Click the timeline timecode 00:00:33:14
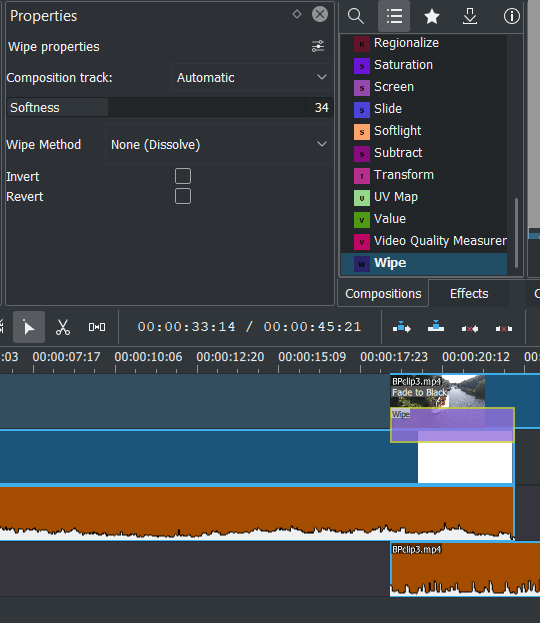The height and width of the screenshot is (623, 540). [186, 327]
